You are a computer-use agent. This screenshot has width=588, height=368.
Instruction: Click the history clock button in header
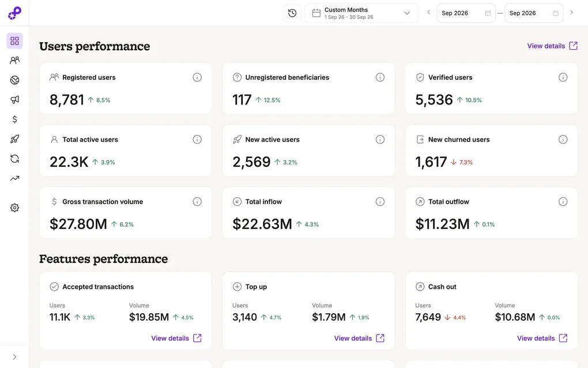(x=292, y=13)
